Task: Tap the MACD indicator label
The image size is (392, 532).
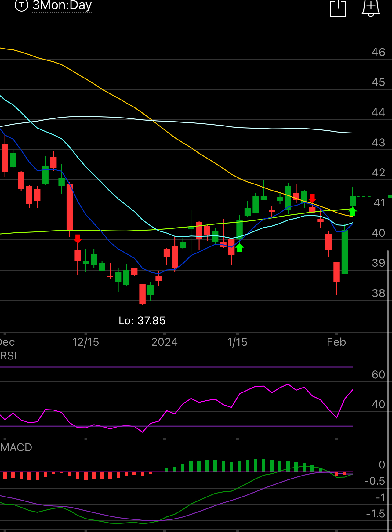Action: pyautogui.click(x=16, y=447)
